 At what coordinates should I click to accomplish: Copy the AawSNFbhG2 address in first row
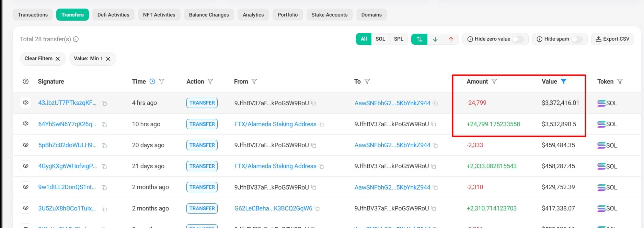point(435,103)
